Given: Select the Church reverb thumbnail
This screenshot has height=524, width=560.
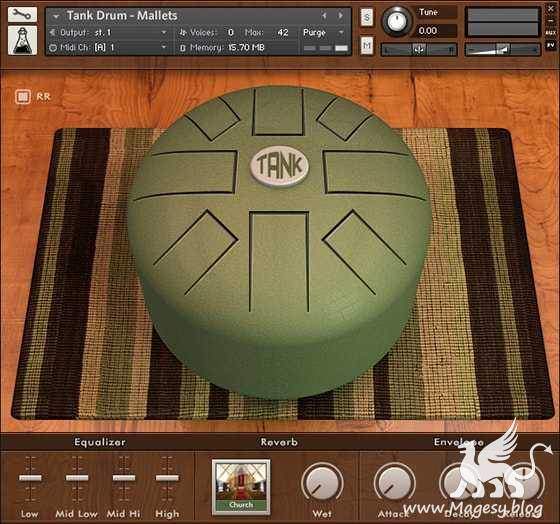Looking at the screenshot, I should [x=241, y=487].
